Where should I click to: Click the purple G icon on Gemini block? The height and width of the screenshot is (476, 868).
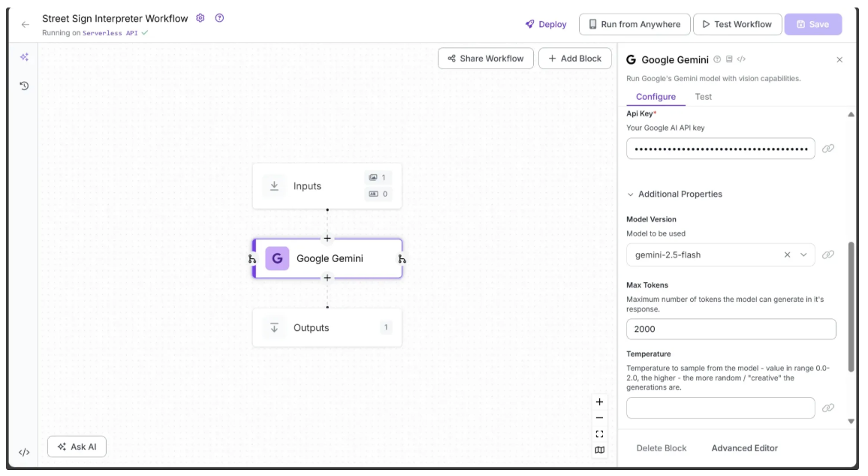(277, 258)
